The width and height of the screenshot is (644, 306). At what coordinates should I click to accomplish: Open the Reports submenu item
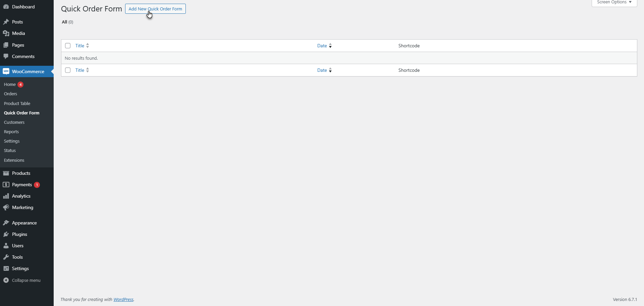[11, 132]
